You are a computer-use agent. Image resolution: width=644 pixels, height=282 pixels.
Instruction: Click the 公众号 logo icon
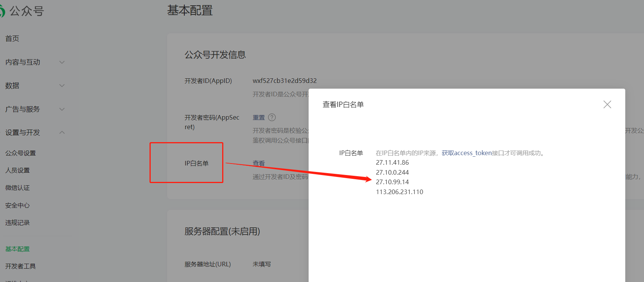pyautogui.click(x=2, y=11)
